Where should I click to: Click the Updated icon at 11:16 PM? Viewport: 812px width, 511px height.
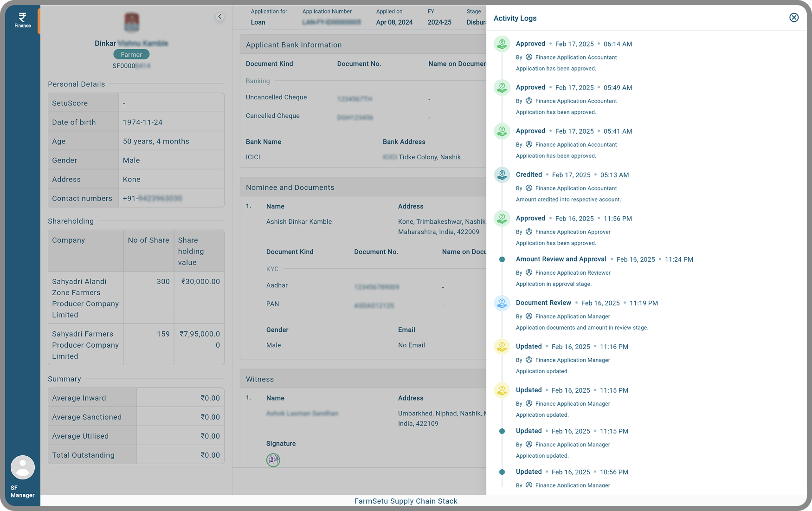(x=502, y=347)
